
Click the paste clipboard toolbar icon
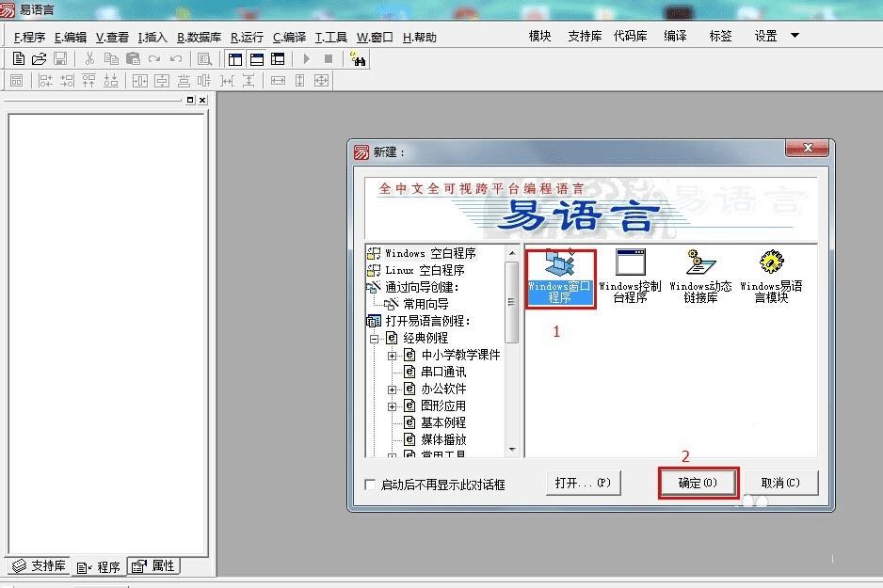[x=133, y=58]
